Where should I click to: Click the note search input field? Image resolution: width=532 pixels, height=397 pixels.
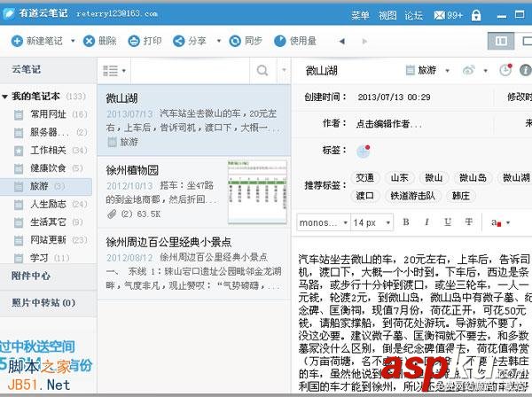tap(190, 71)
